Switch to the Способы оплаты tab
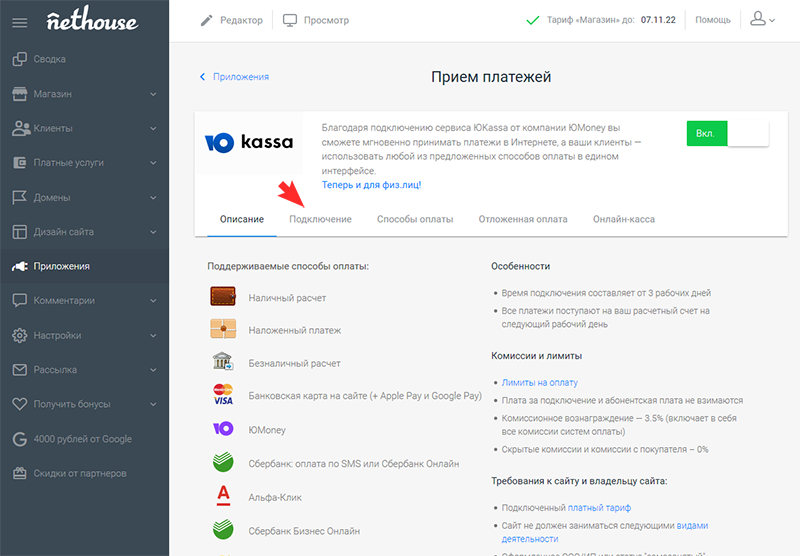Image resolution: width=800 pixels, height=556 pixels. pos(415,219)
